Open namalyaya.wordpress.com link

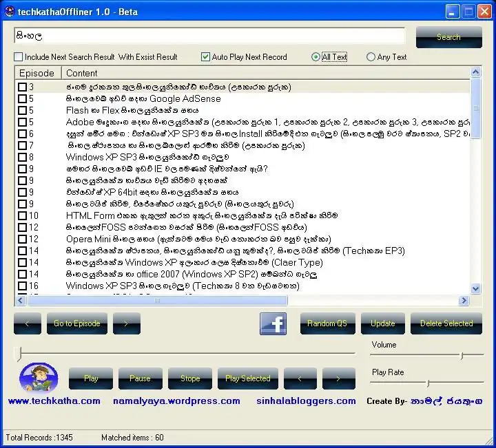tap(176, 401)
